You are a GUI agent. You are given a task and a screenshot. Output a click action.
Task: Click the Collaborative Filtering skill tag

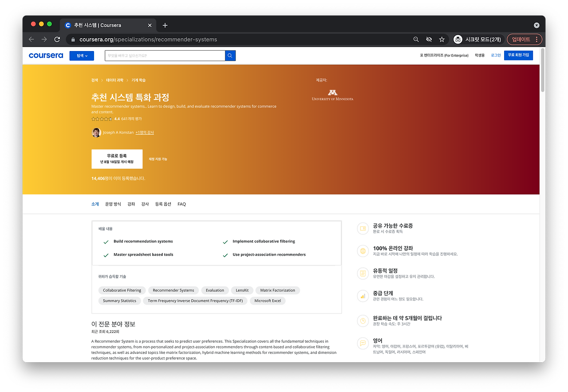[122, 290]
